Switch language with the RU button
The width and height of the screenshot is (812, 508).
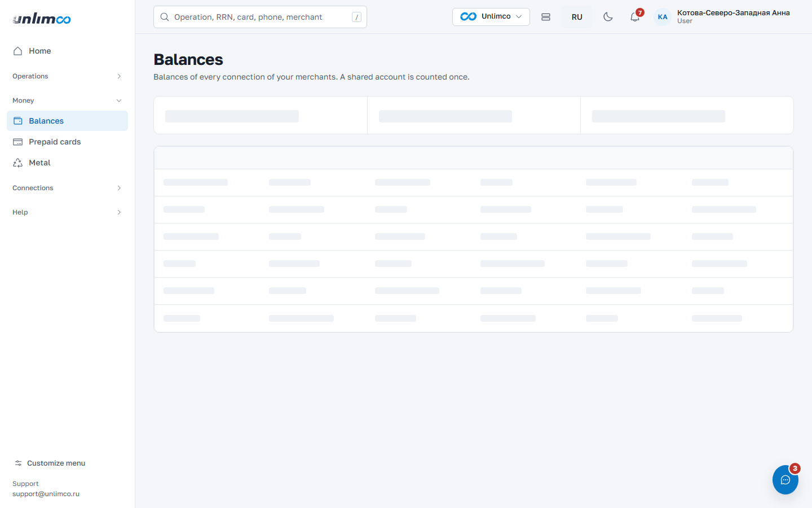click(x=577, y=17)
